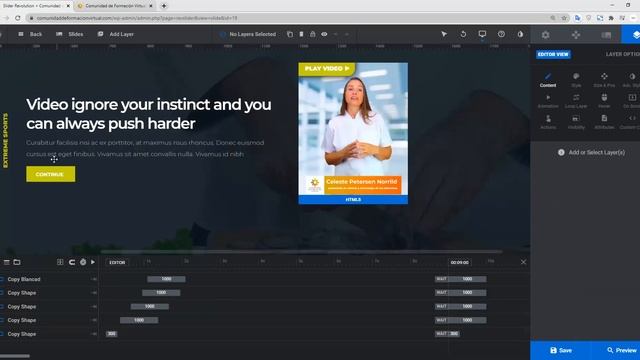Toggle the eye layer visibility icon

point(324,34)
